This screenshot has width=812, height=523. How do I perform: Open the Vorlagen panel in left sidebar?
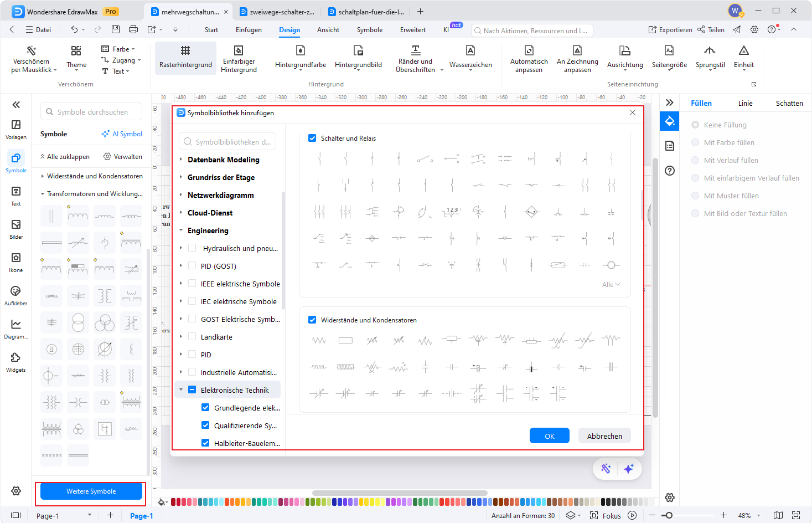(16, 129)
